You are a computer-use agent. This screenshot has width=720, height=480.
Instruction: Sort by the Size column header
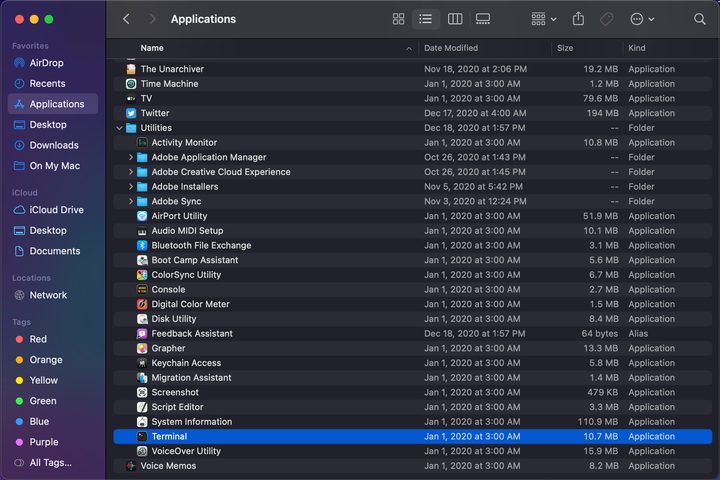click(x=565, y=48)
